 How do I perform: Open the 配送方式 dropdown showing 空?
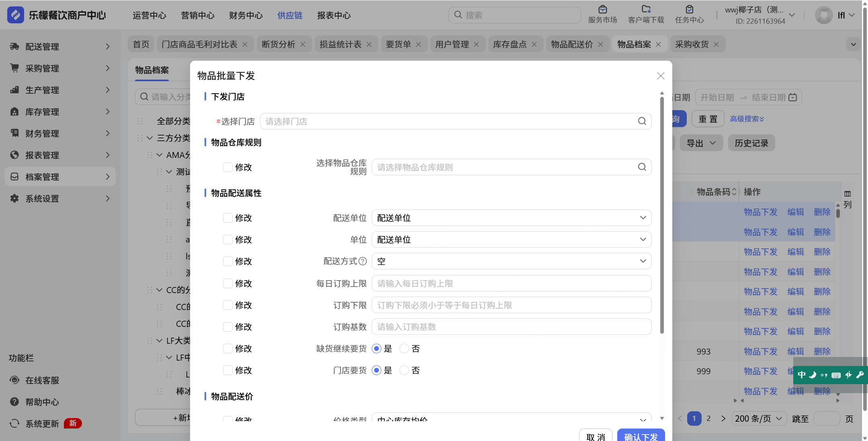[x=511, y=261]
